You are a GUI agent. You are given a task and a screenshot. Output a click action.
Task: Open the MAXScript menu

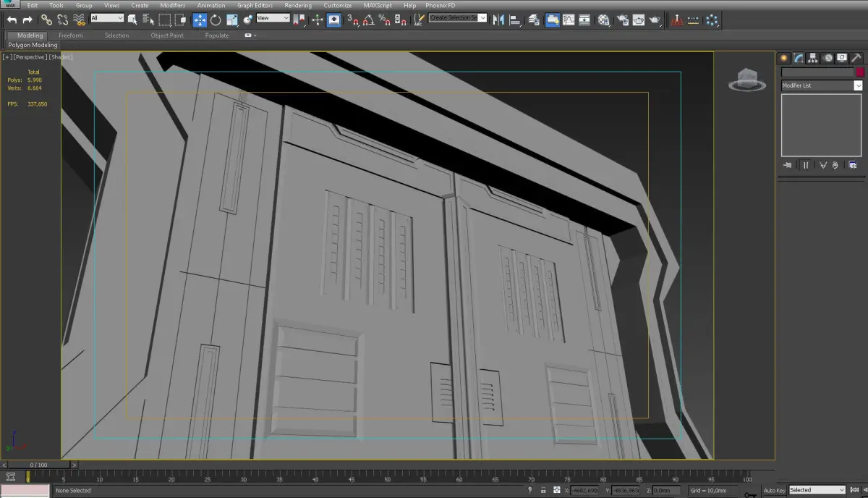tap(378, 5)
